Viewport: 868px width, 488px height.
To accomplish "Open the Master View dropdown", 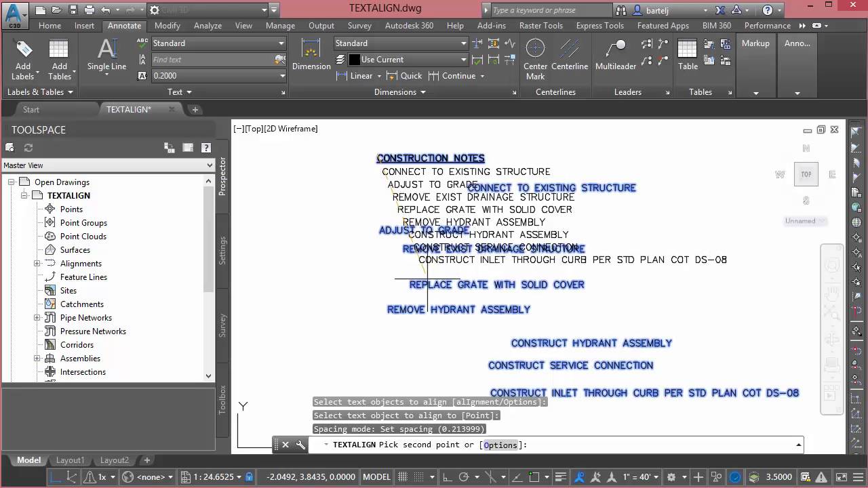I will (107, 165).
